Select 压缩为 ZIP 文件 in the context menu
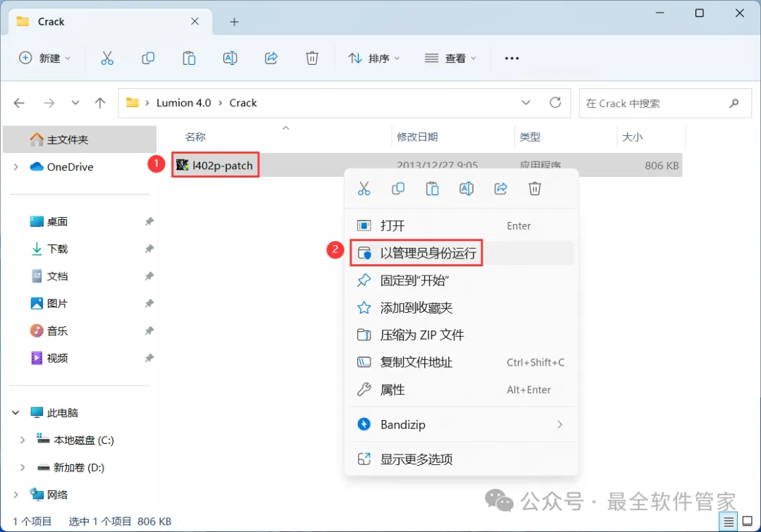761x532 pixels. pos(461,335)
